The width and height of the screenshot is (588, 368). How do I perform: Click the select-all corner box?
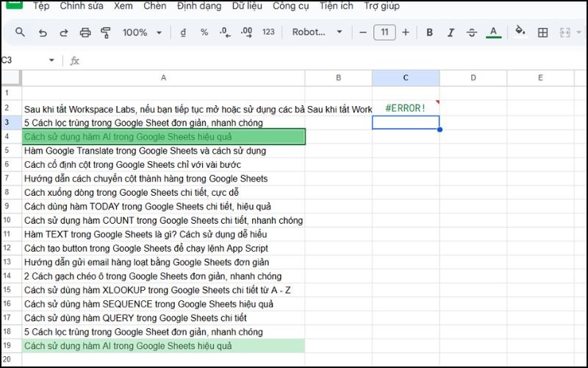11,78
